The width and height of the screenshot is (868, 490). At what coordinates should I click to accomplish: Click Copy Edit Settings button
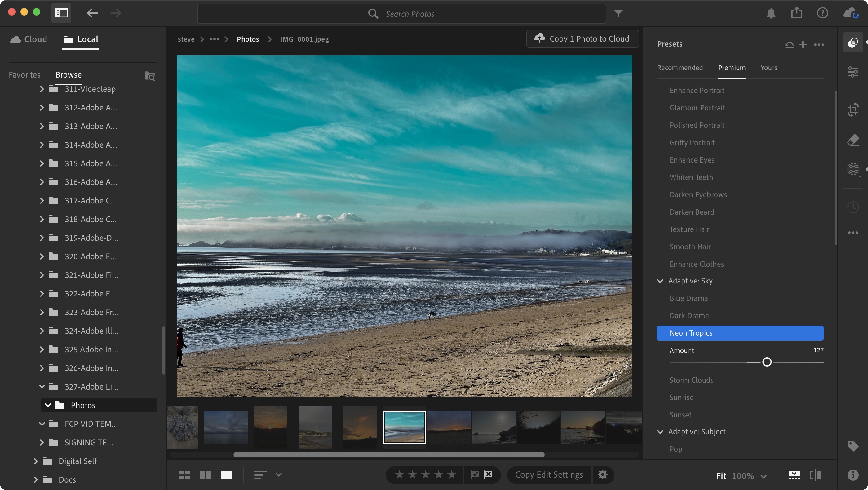click(x=548, y=475)
